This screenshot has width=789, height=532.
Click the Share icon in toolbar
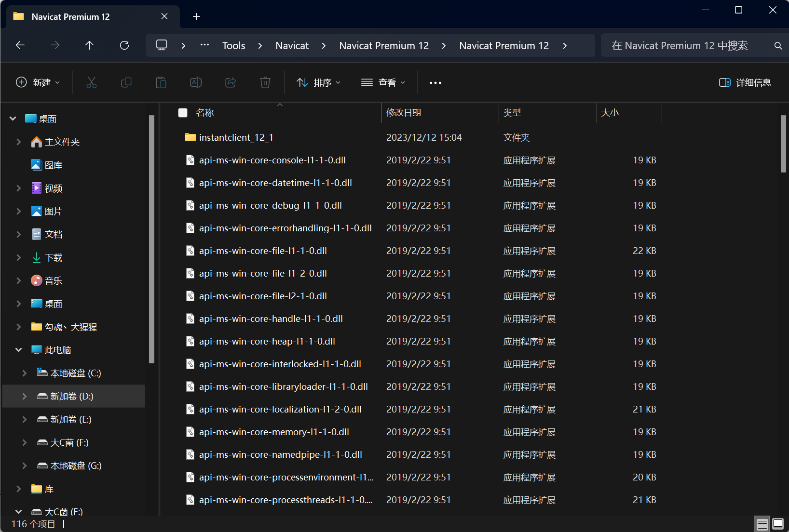click(x=231, y=82)
